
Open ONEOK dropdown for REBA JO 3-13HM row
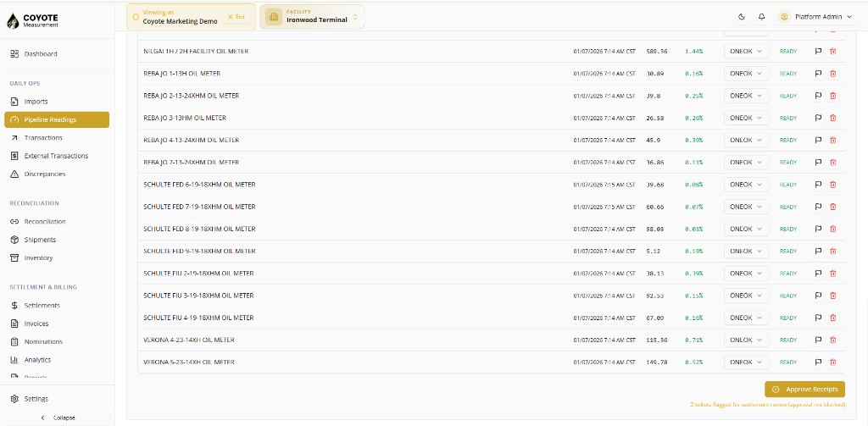click(x=746, y=118)
